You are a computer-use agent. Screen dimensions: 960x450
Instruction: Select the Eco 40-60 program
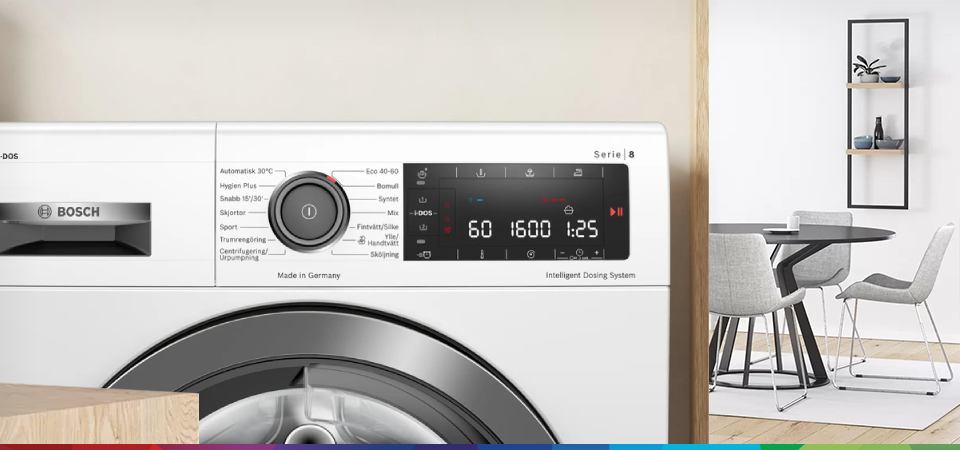coord(381,172)
